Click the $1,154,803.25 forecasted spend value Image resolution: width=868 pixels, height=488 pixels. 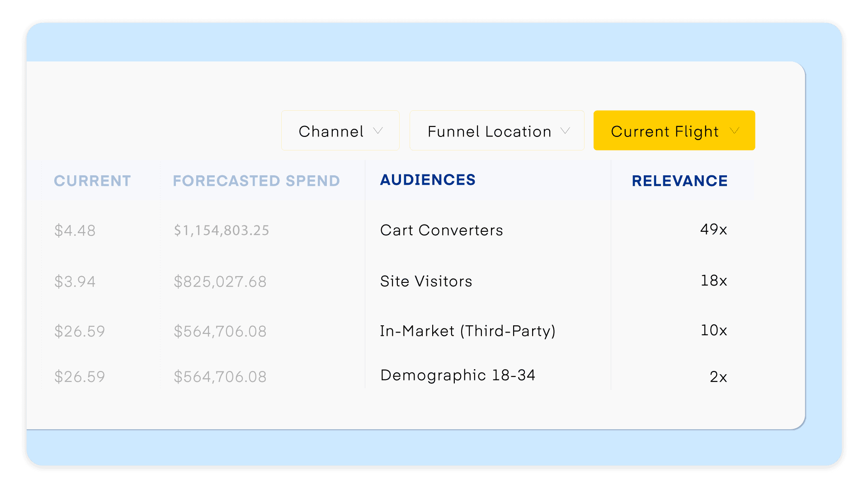[x=221, y=230]
